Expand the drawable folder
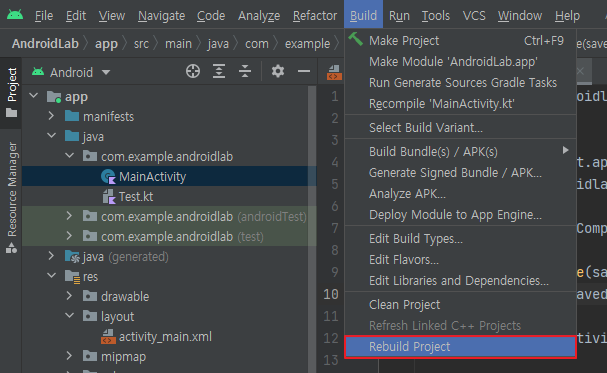 [69, 296]
